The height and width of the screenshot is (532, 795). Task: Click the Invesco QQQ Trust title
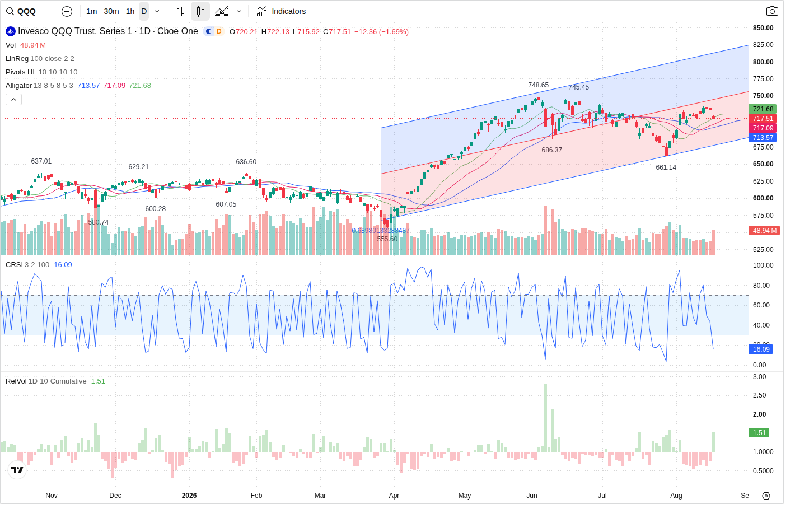click(x=108, y=31)
